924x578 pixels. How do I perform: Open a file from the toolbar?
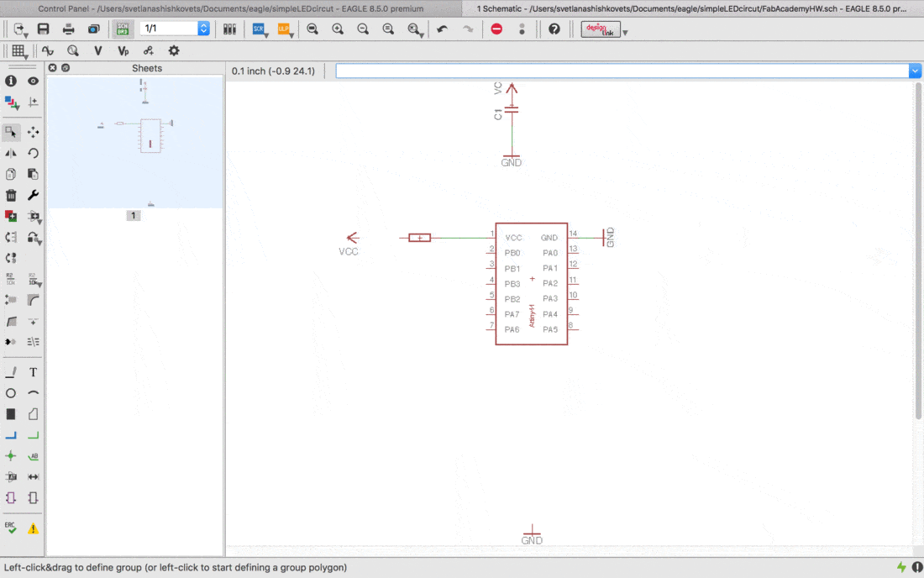click(20, 29)
